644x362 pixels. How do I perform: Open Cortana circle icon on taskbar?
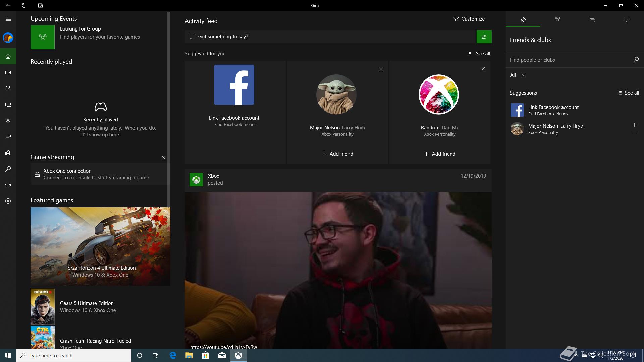tap(140, 355)
